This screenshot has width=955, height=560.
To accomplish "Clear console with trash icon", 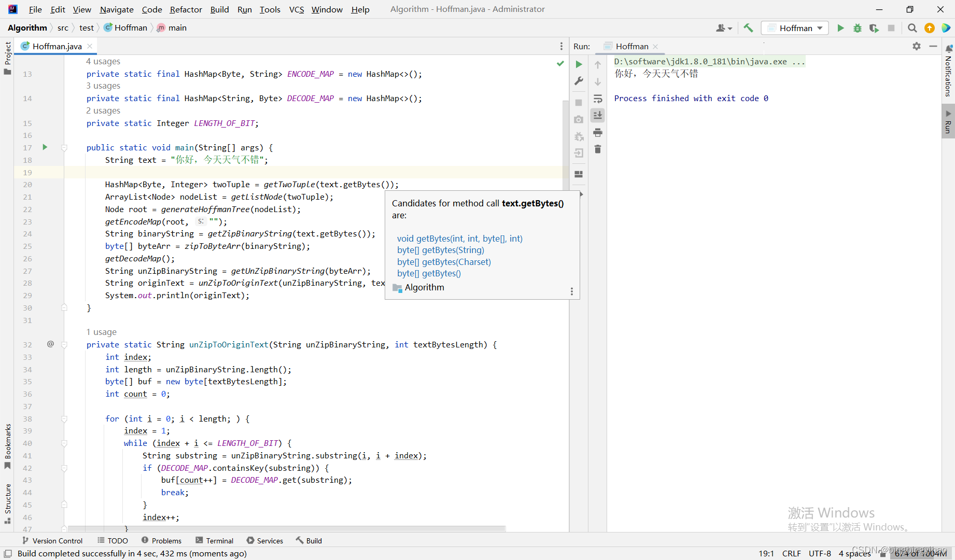I will (x=598, y=149).
